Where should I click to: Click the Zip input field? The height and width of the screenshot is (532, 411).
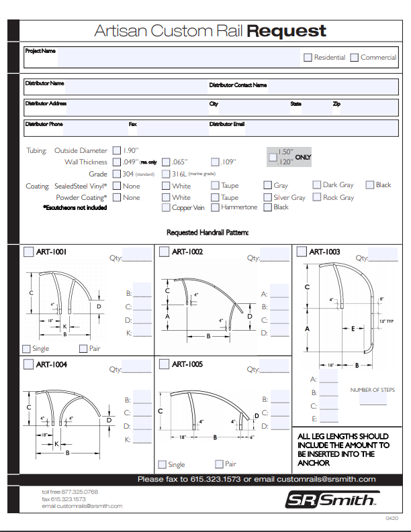(369, 105)
